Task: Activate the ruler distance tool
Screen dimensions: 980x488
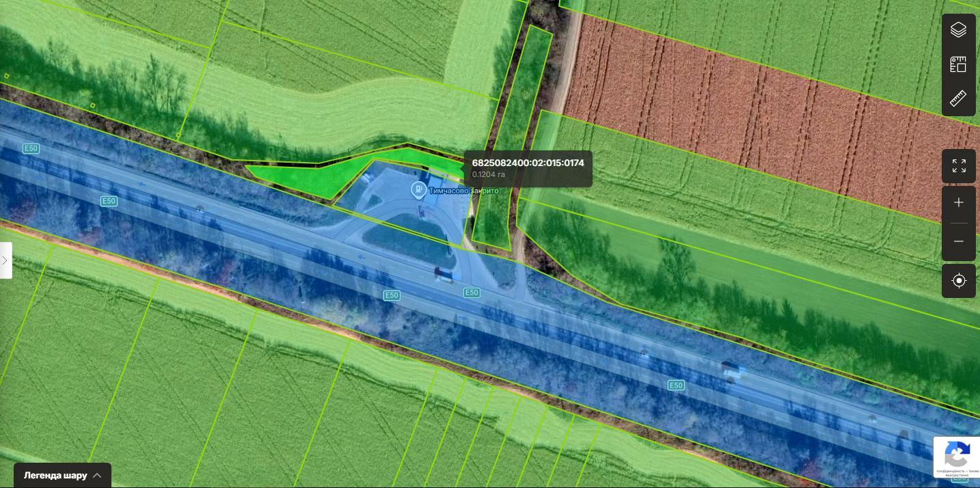Action: [x=958, y=99]
